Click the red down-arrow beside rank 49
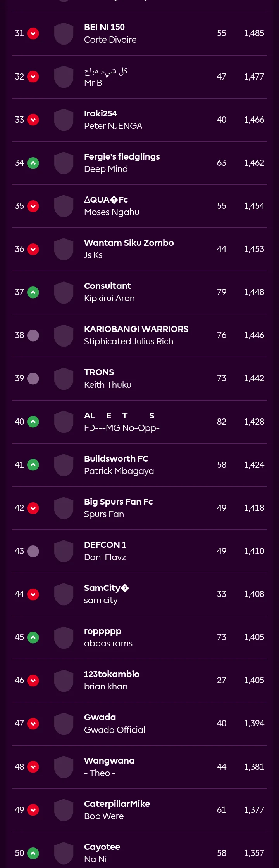The width and height of the screenshot is (279, 868). click(x=33, y=810)
